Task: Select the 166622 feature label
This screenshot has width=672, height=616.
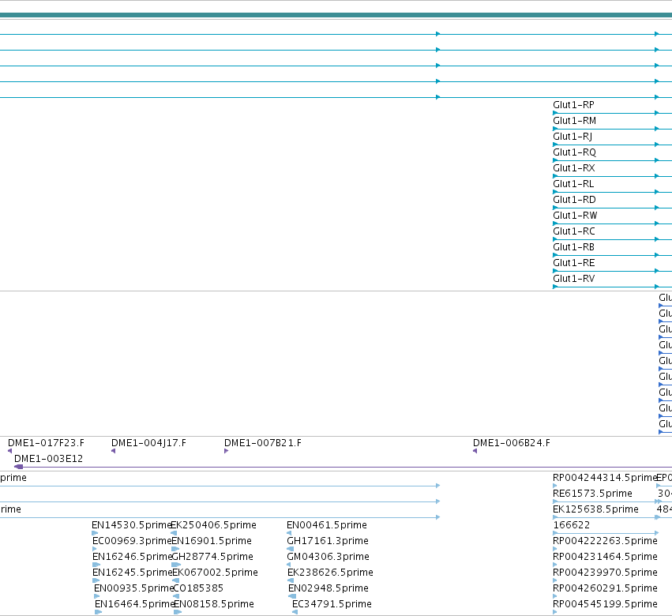Action: tap(572, 525)
